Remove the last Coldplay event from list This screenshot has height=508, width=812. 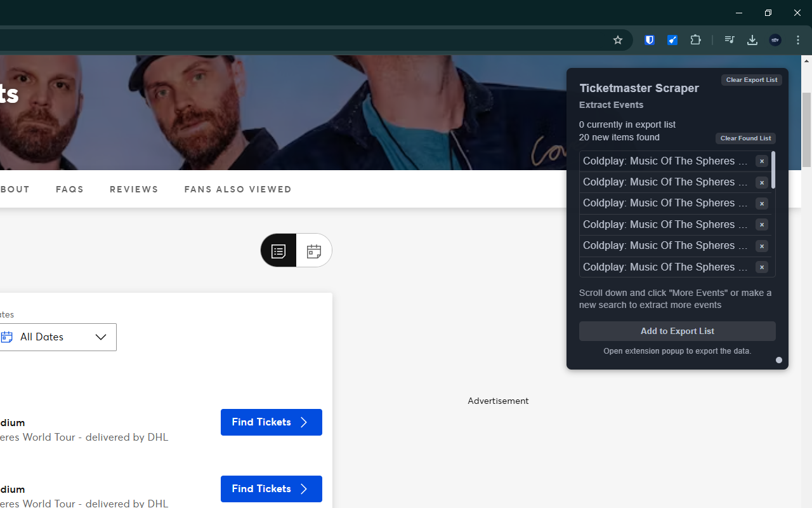pyautogui.click(x=761, y=267)
